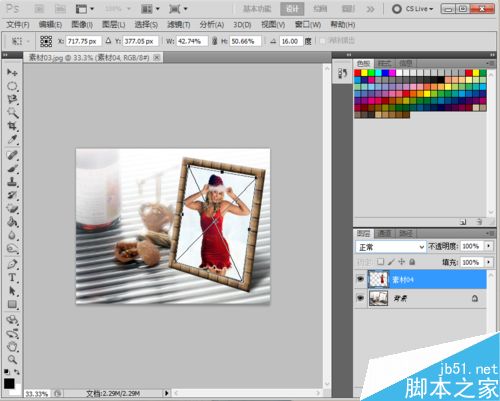Open CS Live button
The height and width of the screenshot is (401, 500).
(x=413, y=9)
